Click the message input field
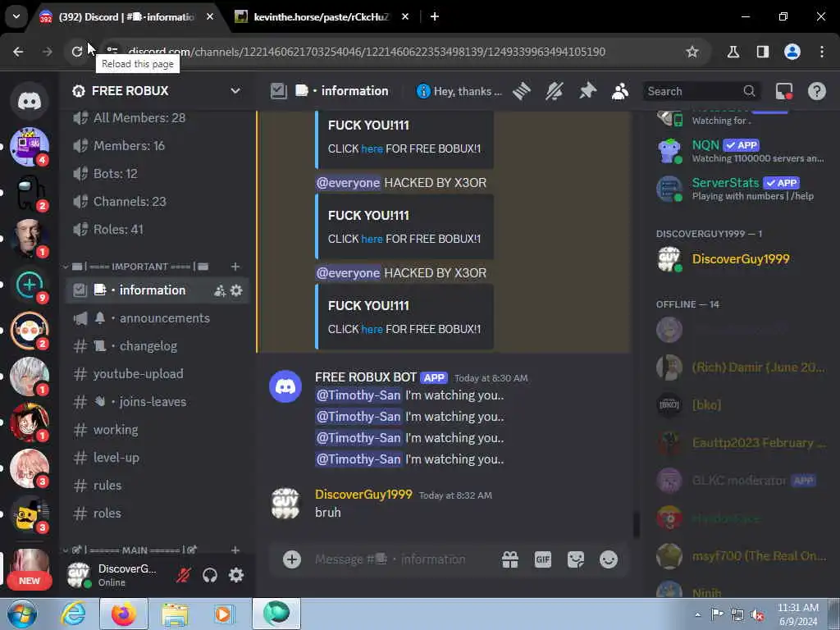Screen dimensions: 840x630 (402, 559)
